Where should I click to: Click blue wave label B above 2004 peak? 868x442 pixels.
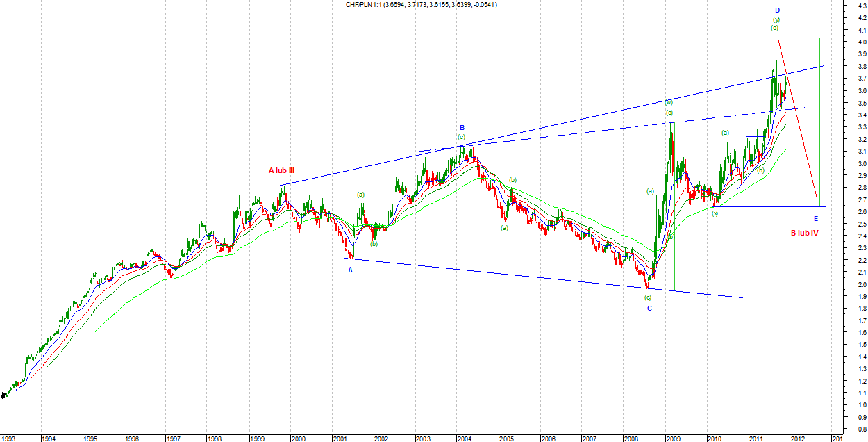pos(461,127)
